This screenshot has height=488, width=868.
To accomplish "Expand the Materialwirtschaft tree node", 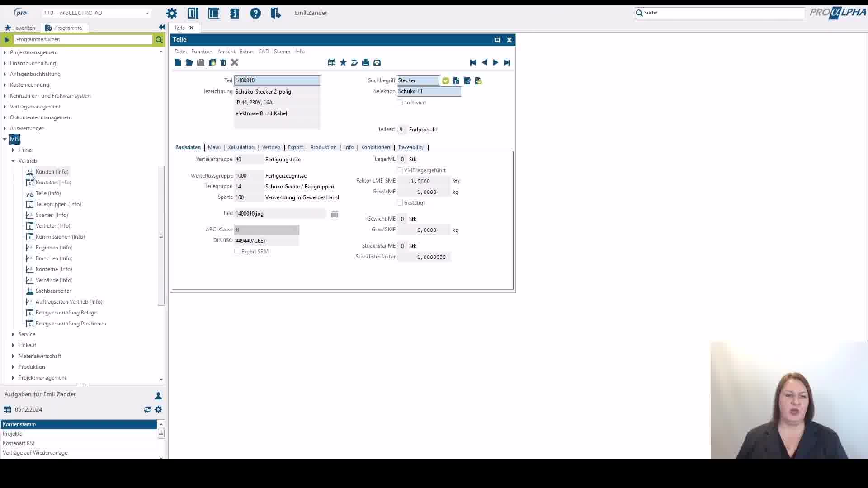I will click(x=13, y=356).
